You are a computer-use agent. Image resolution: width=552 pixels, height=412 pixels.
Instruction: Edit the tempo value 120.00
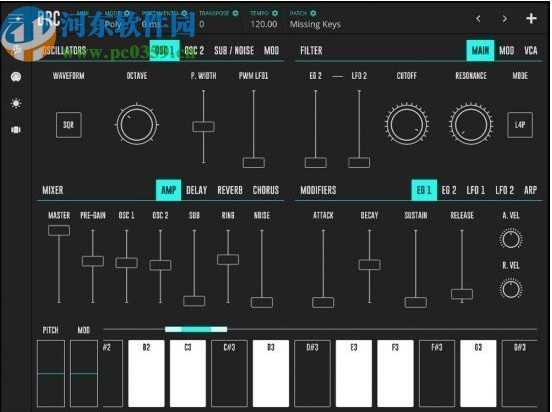[x=264, y=24]
